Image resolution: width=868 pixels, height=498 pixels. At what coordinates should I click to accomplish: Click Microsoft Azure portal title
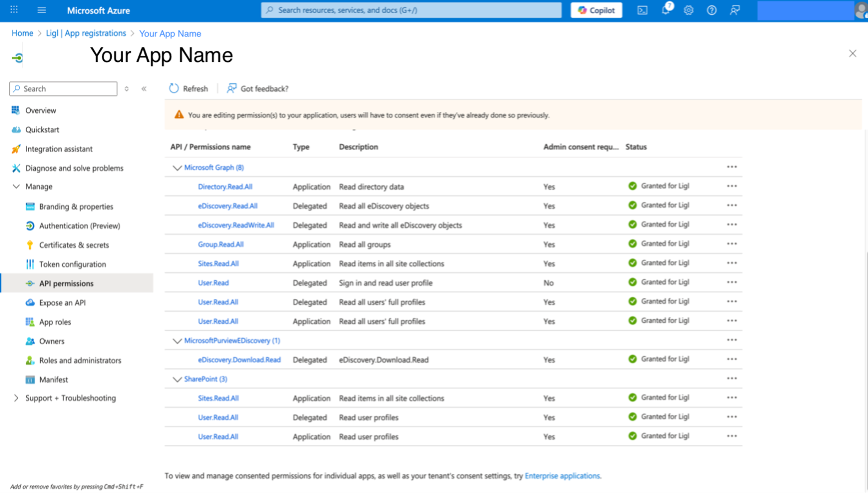pos(99,10)
